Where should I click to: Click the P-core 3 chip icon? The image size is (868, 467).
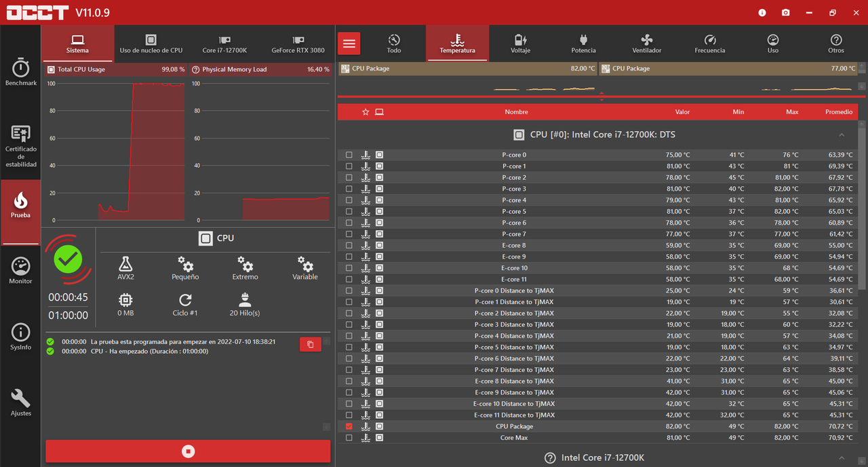pos(379,189)
